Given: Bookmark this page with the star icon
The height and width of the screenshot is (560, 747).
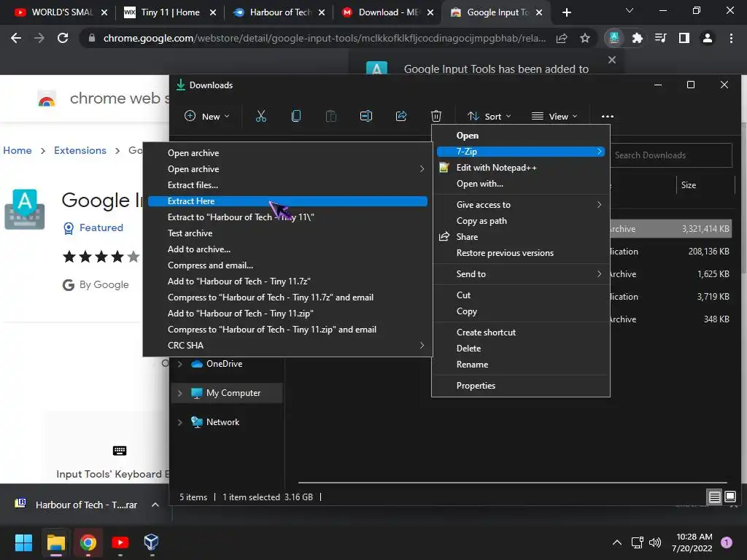Looking at the screenshot, I should point(585,38).
